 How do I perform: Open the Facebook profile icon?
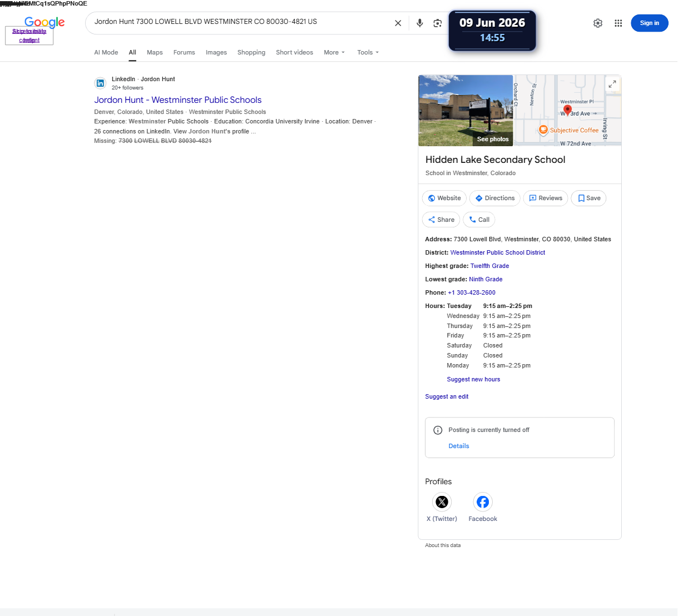click(x=483, y=502)
